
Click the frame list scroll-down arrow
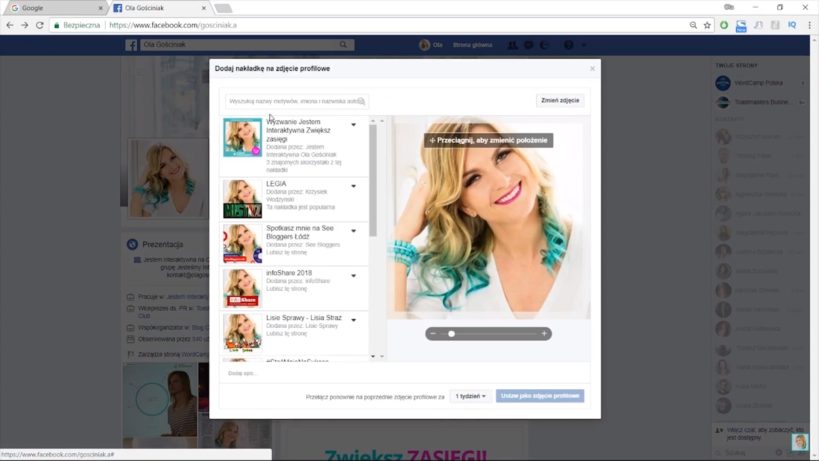(373, 357)
